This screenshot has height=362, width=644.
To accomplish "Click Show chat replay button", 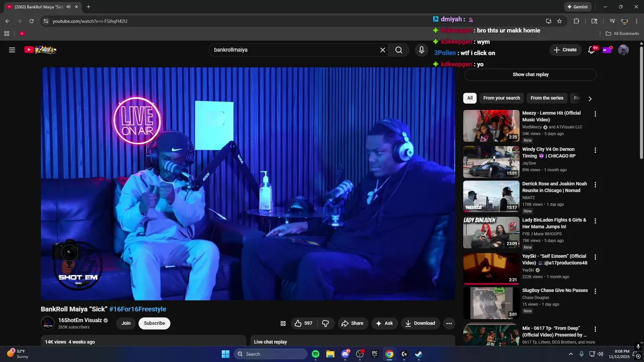I will point(530,74).
